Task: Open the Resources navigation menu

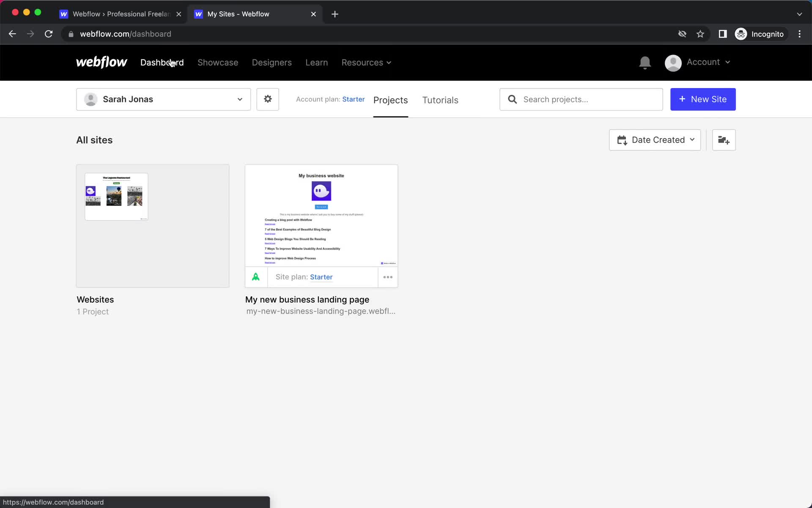Action: [366, 62]
